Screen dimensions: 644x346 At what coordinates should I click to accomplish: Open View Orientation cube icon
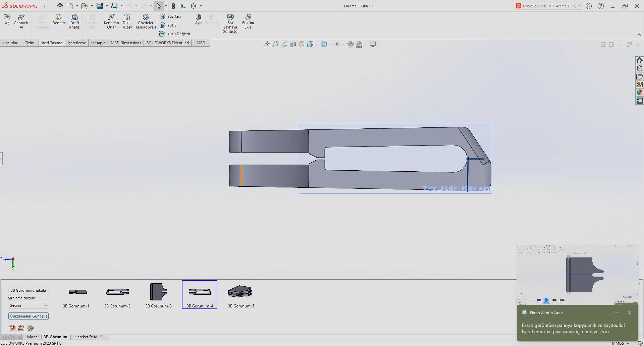click(310, 44)
